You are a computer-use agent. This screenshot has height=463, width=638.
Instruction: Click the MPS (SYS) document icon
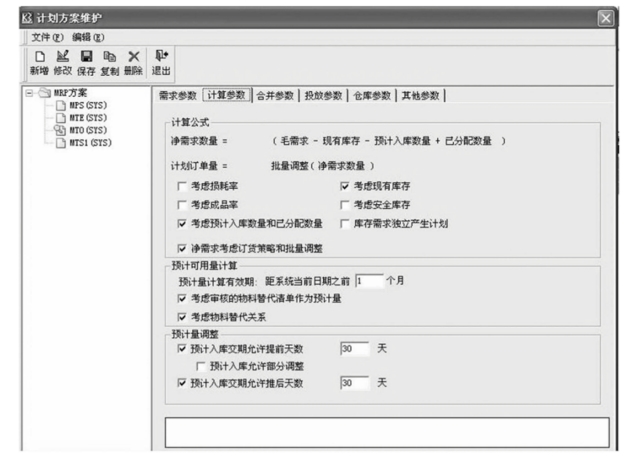click(61, 106)
